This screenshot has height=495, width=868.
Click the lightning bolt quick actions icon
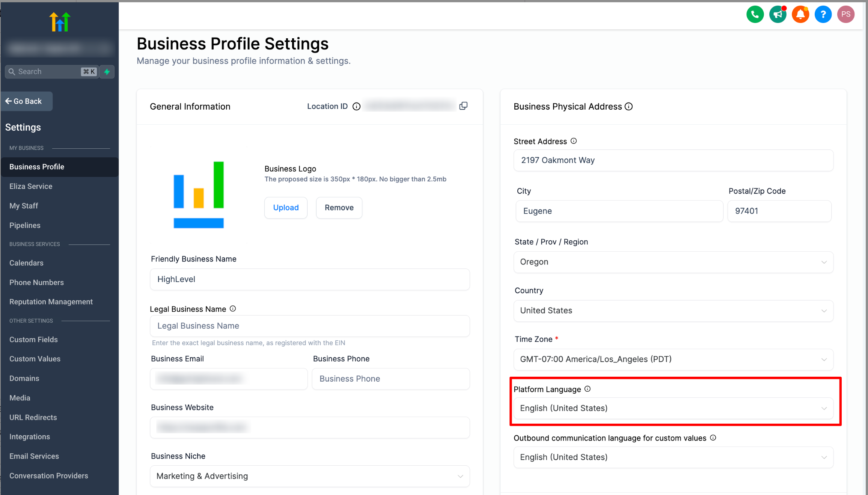107,72
